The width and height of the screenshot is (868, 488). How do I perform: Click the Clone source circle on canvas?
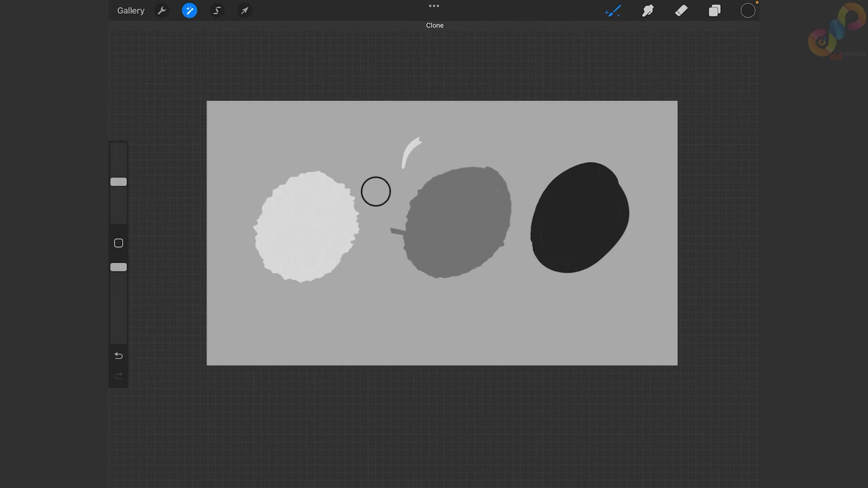(376, 192)
